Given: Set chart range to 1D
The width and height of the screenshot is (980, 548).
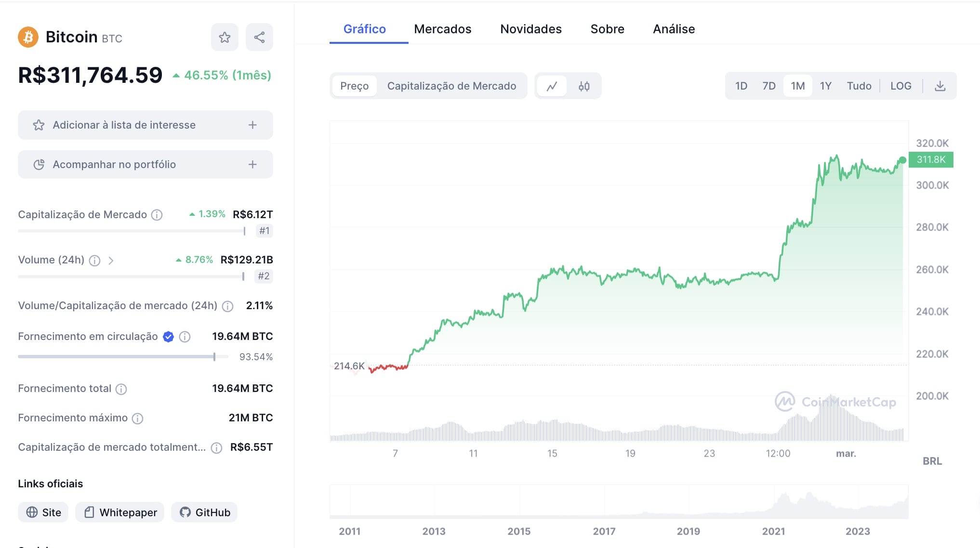Looking at the screenshot, I should (741, 86).
